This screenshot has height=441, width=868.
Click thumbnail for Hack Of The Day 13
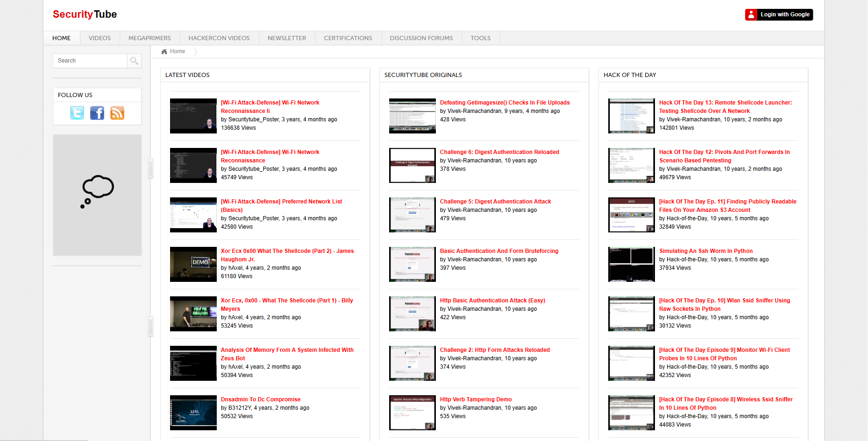632,116
